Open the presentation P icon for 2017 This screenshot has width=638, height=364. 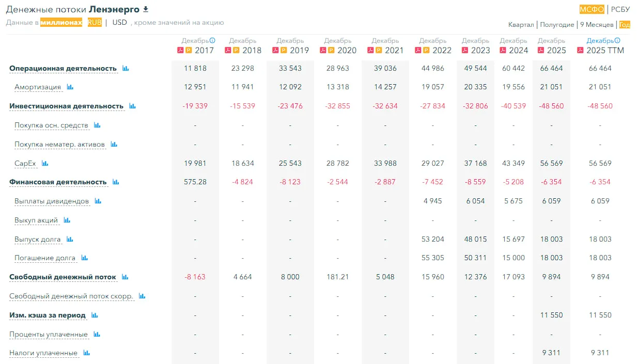tap(189, 50)
